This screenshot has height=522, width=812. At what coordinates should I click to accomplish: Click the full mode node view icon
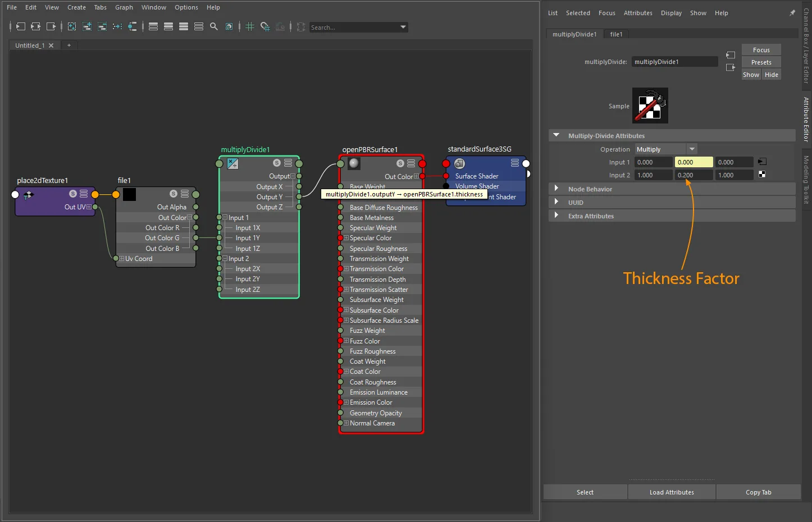[184, 26]
